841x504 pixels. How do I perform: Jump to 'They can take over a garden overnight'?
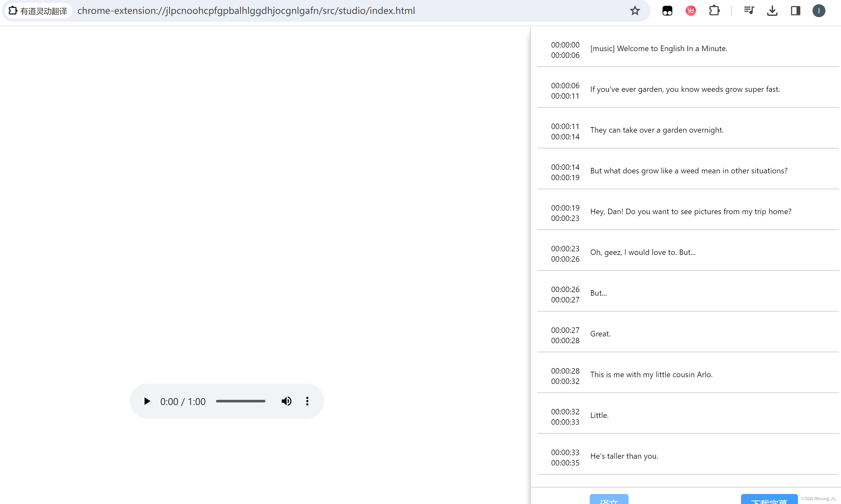tap(656, 130)
